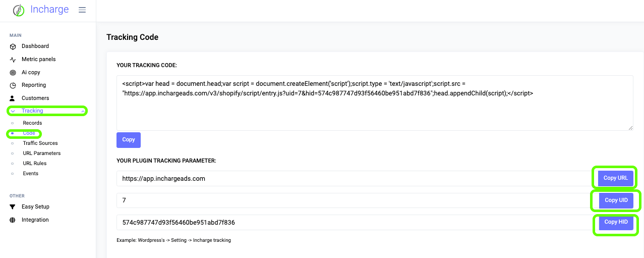Select Code under Tracking
Screen dimensions: 644x258
click(x=29, y=133)
